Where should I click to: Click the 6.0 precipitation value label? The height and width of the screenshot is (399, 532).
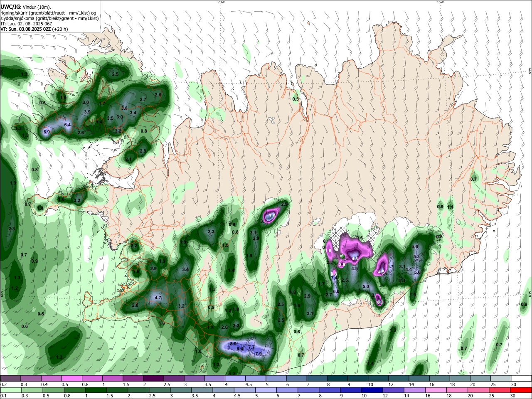336,291
